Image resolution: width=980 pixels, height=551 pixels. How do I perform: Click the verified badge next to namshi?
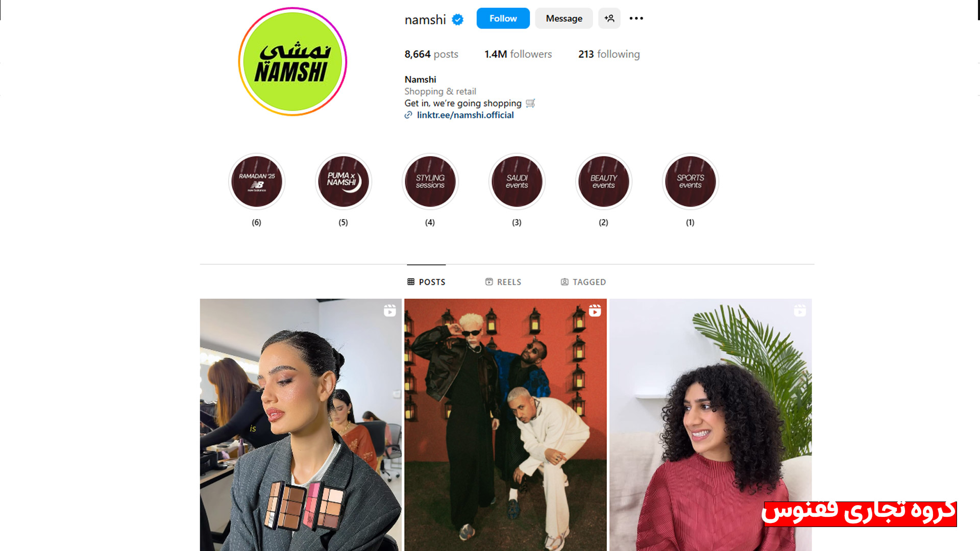coord(458,19)
